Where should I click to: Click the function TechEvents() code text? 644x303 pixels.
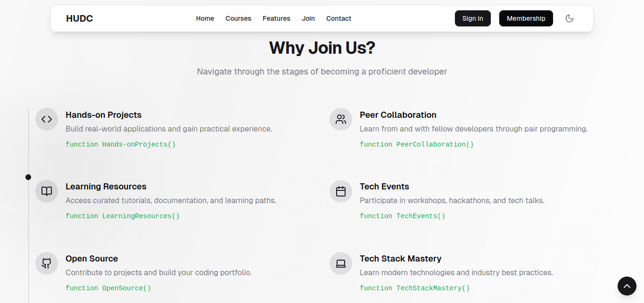[x=402, y=216]
